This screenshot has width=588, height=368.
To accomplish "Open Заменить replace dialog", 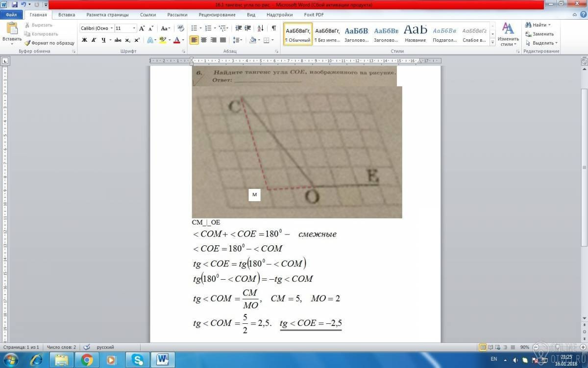I will [539, 34].
